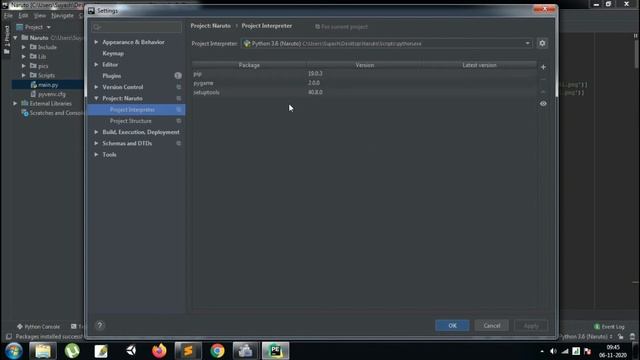
Task: Expand Tools settings
Action: click(96, 155)
